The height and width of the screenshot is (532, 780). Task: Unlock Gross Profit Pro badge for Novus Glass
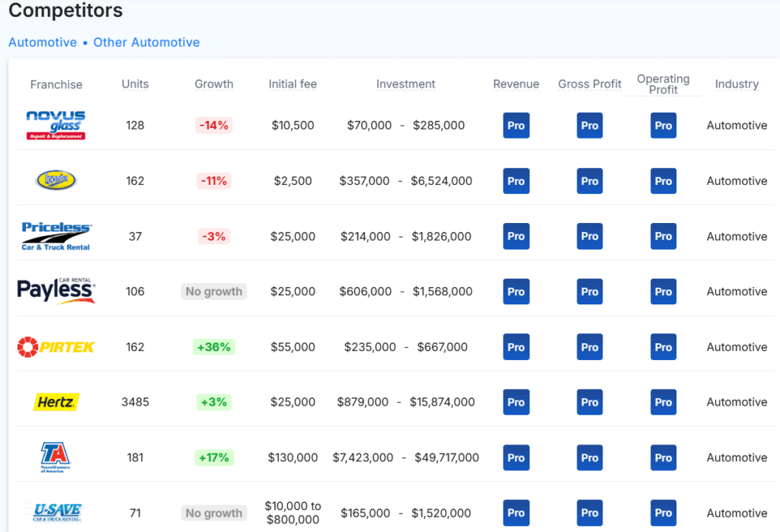(x=590, y=126)
